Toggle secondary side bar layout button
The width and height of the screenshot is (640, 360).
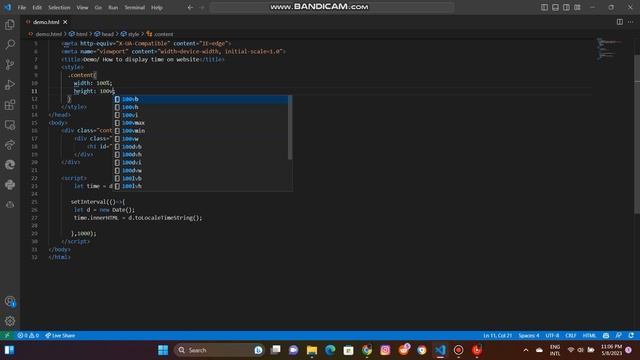(x=566, y=7)
